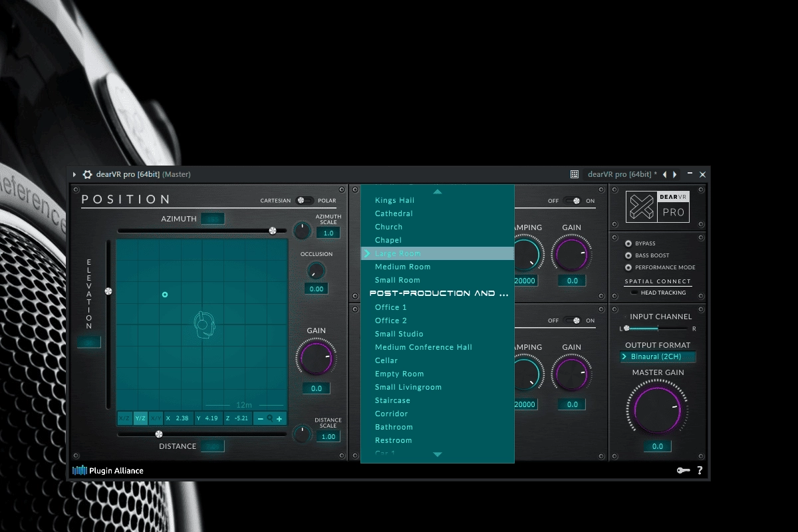
Task: Click the dearVR PRO logo
Action: [x=658, y=207]
